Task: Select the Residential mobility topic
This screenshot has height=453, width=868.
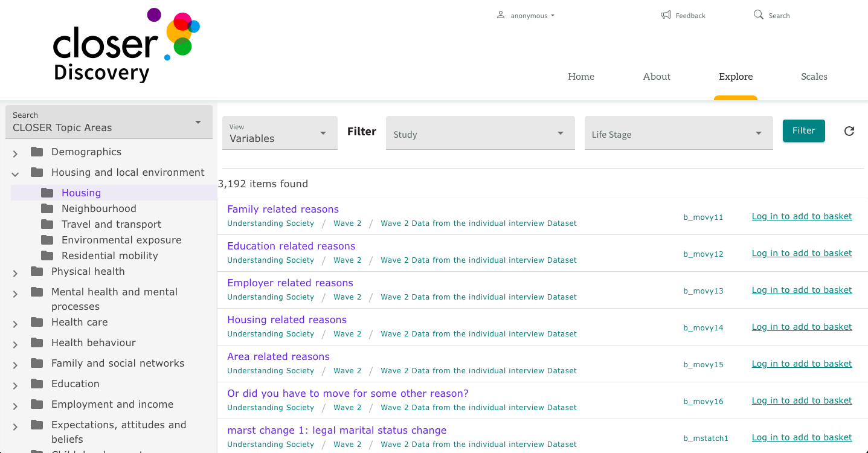Action: click(111, 255)
